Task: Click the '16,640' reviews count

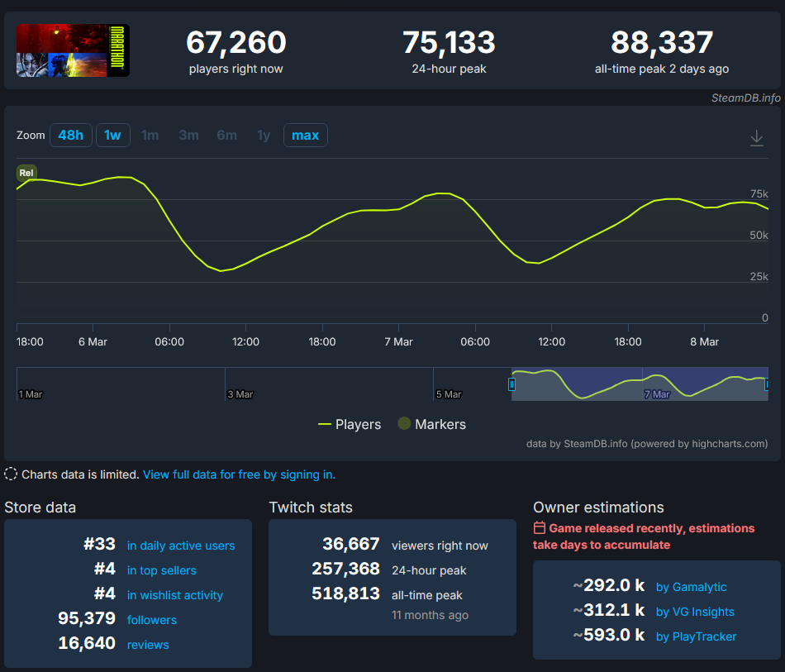Action: pyautogui.click(x=87, y=643)
